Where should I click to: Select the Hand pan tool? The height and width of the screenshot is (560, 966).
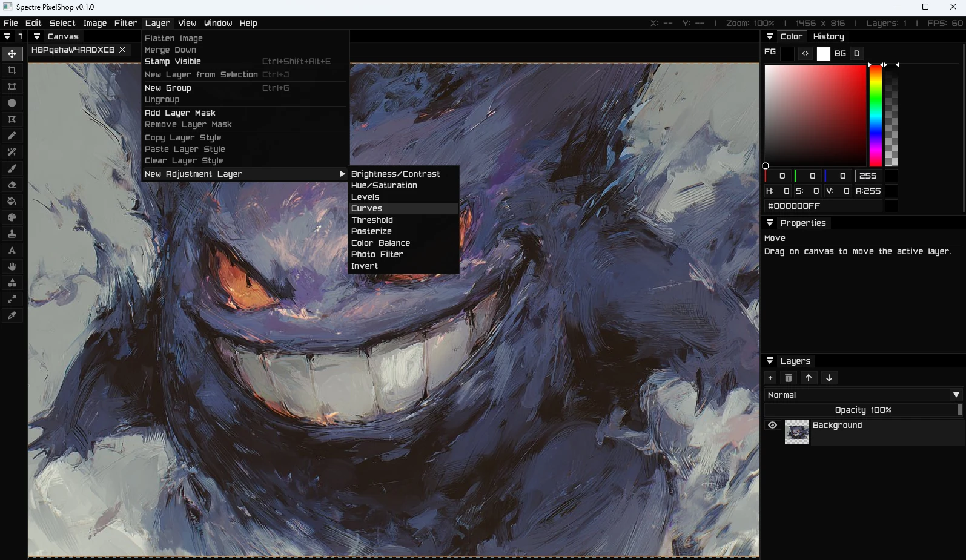[12, 266]
